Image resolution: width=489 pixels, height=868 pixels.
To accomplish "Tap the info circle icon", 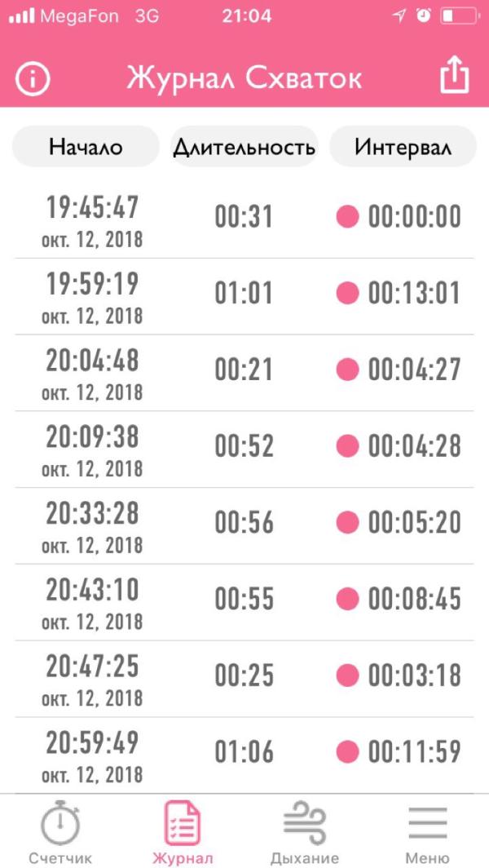I will click(33, 78).
